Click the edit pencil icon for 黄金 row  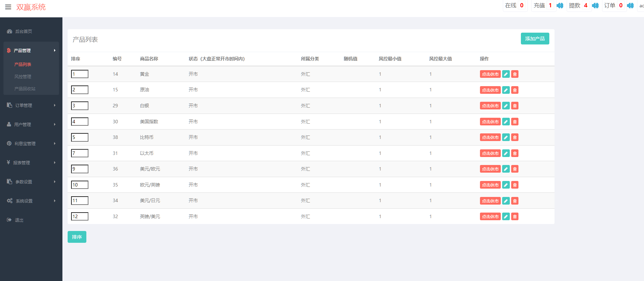click(506, 74)
